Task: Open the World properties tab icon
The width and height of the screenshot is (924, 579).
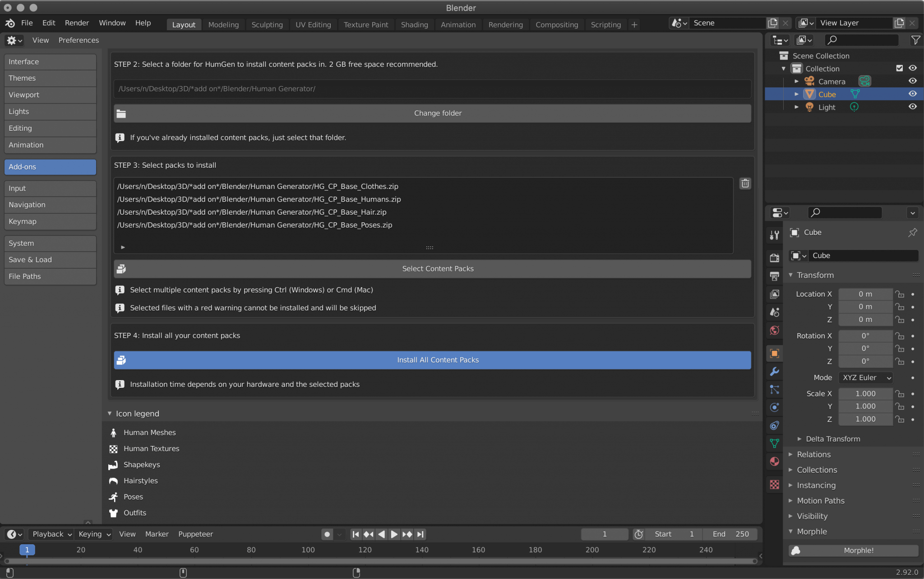Action: [x=774, y=330]
